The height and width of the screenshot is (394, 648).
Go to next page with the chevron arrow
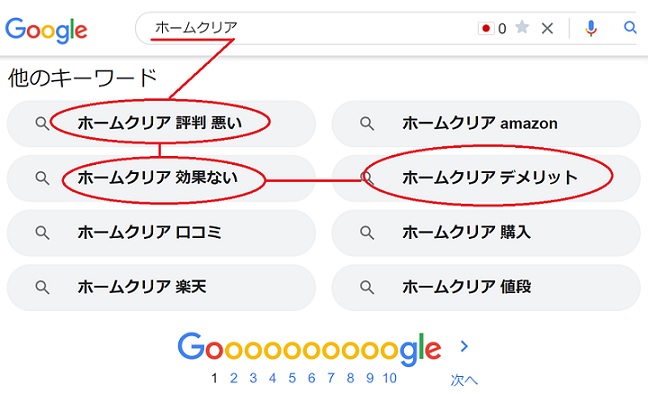464,346
